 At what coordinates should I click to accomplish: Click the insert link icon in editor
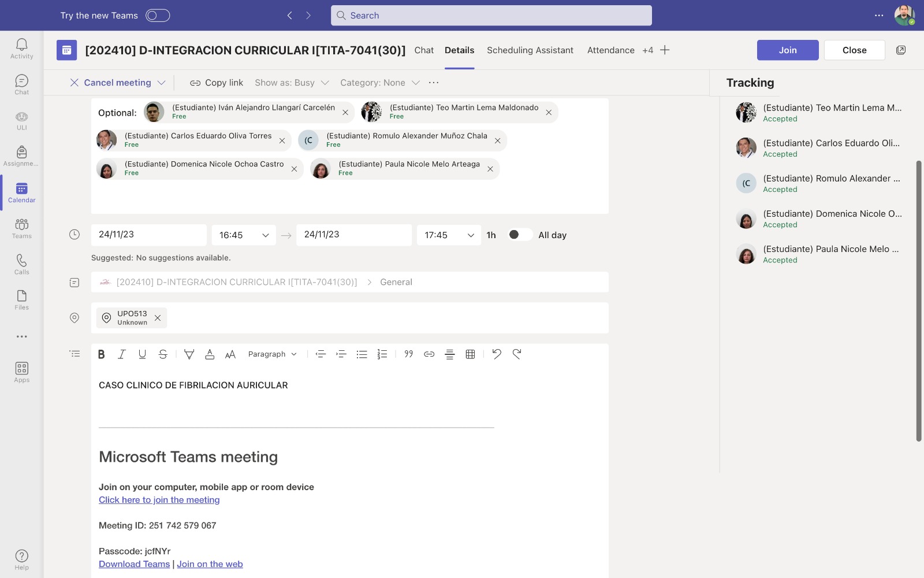(x=429, y=354)
